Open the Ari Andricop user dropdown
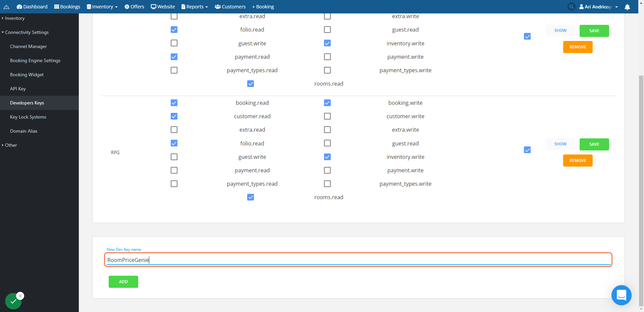Viewport: 644px width, 312px height. (598, 7)
